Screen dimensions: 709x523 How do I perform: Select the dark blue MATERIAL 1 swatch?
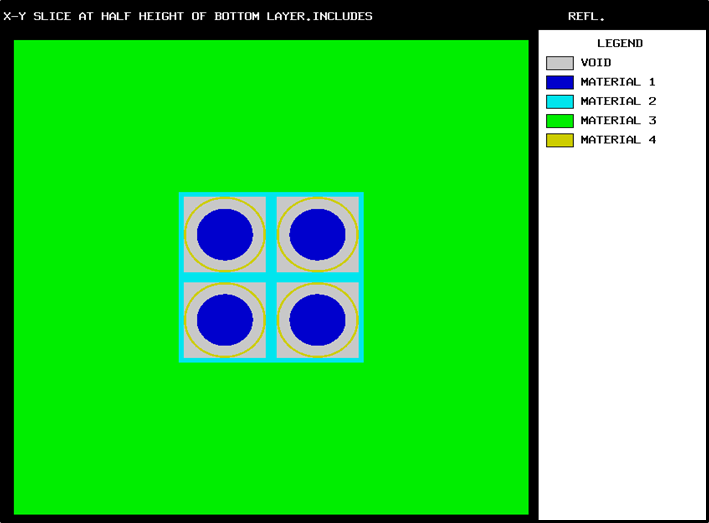point(559,82)
